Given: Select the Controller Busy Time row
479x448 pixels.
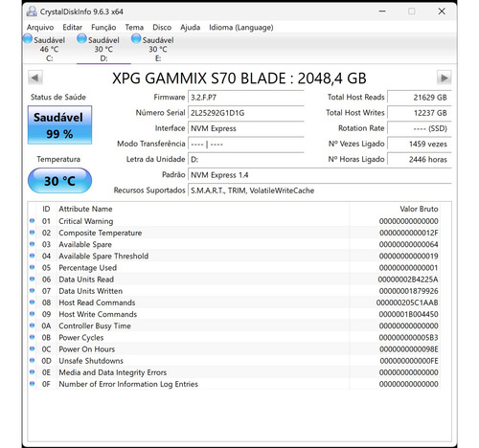Looking at the screenshot, I should point(234,325).
